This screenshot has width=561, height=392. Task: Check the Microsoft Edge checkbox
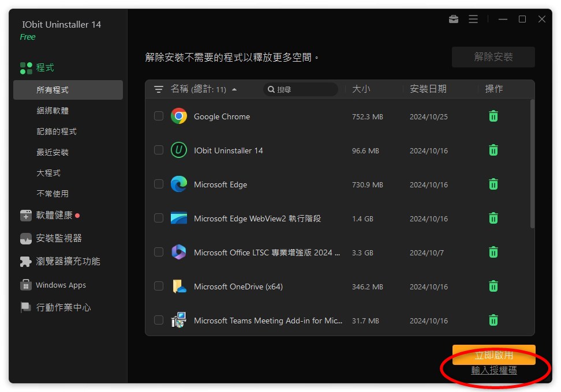coord(159,184)
